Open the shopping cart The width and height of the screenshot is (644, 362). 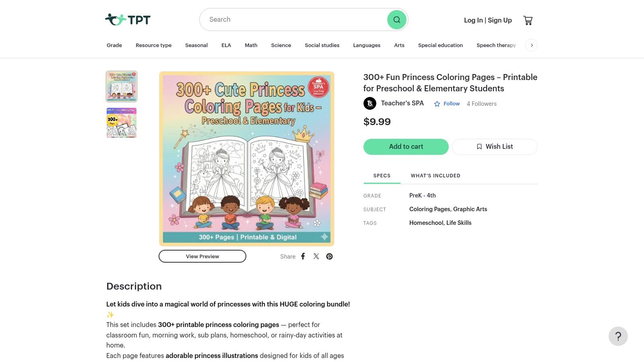tap(528, 20)
